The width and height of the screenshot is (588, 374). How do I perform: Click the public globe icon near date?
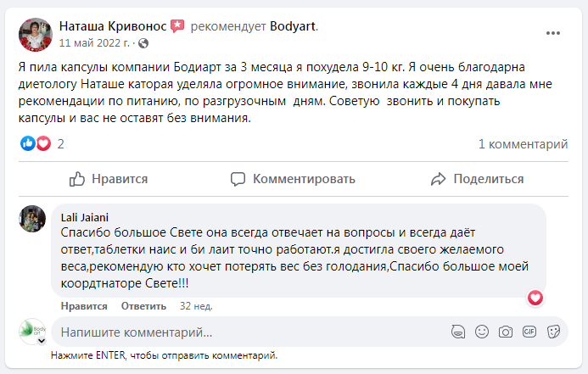pos(143,43)
